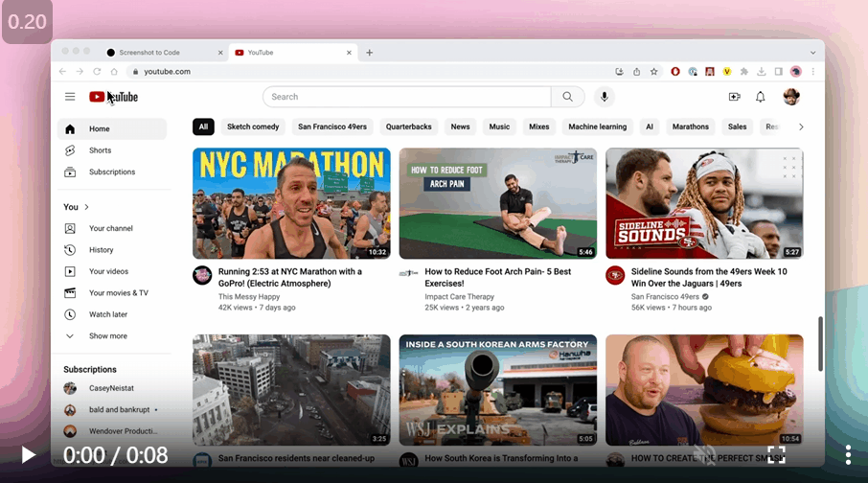Select the All filter chip
Image resolution: width=868 pixels, height=483 pixels.
click(x=203, y=126)
